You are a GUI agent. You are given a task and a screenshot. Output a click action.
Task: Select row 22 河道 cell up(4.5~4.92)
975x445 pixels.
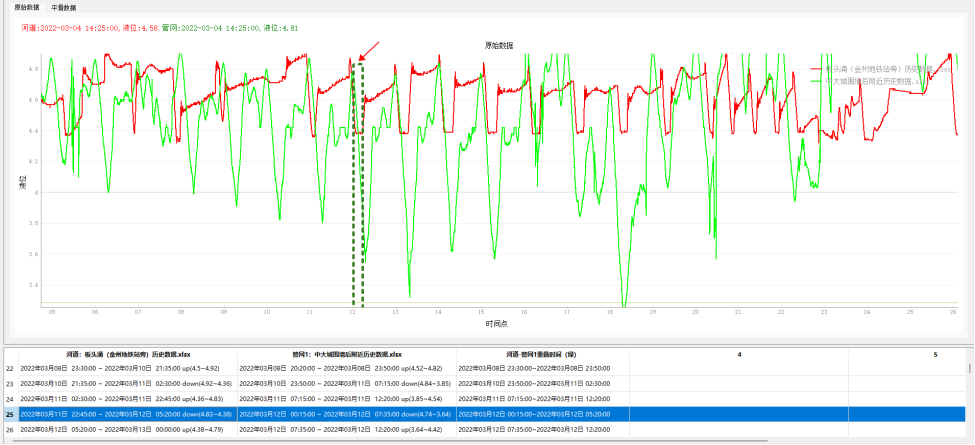[128, 369]
